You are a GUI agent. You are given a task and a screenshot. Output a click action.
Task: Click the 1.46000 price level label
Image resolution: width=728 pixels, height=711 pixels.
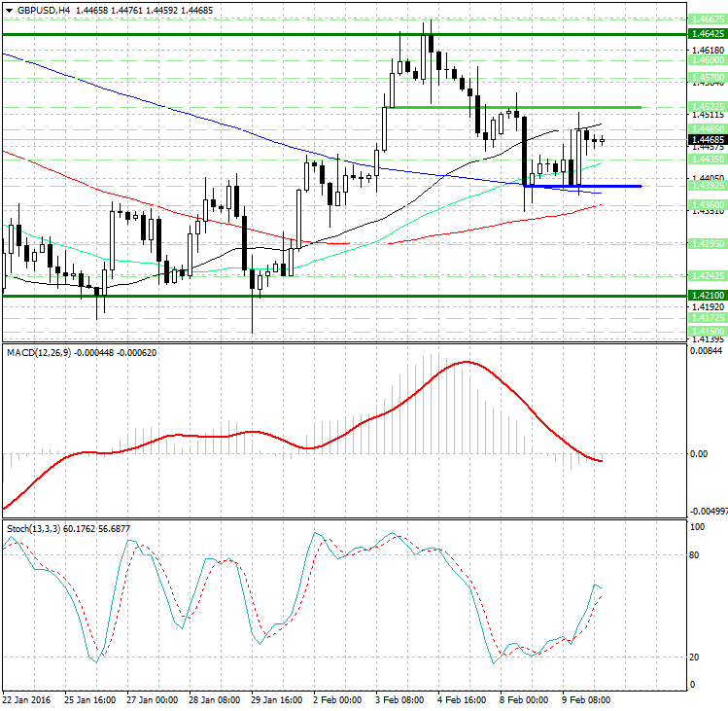(x=708, y=60)
